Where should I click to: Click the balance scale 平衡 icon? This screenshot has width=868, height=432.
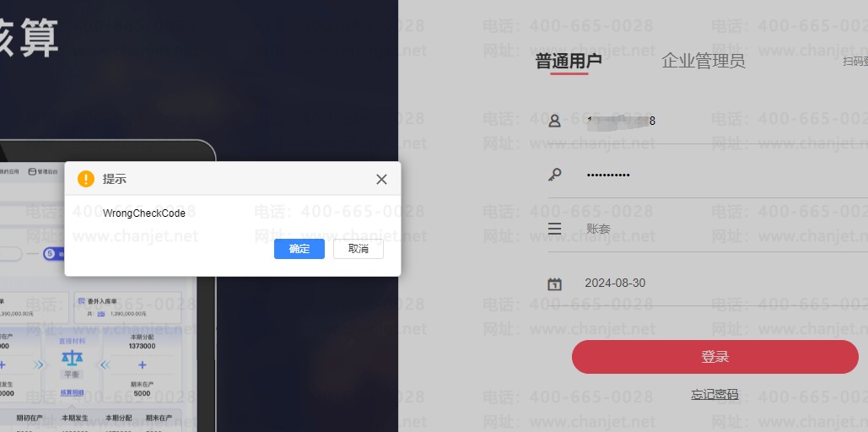point(72,359)
